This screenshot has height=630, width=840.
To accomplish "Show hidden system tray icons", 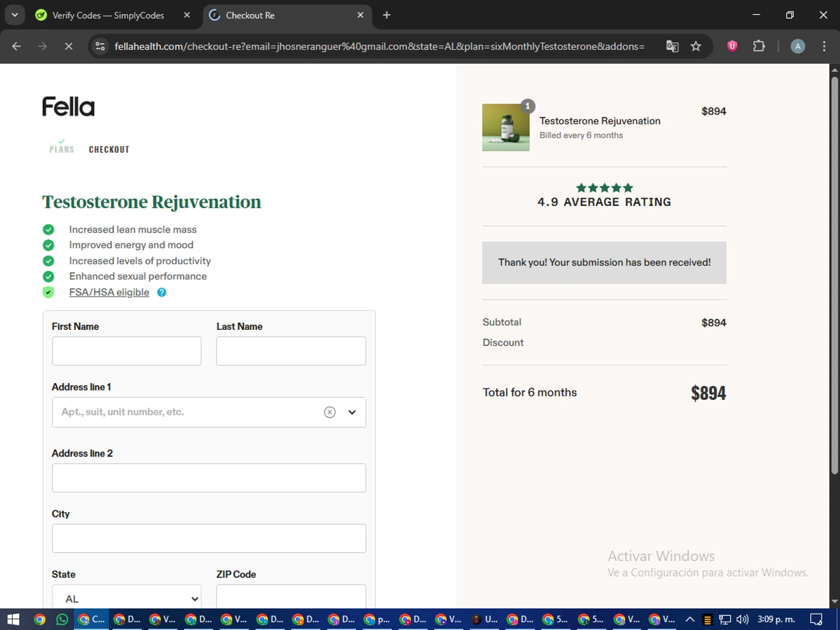I will pyautogui.click(x=690, y=619).
